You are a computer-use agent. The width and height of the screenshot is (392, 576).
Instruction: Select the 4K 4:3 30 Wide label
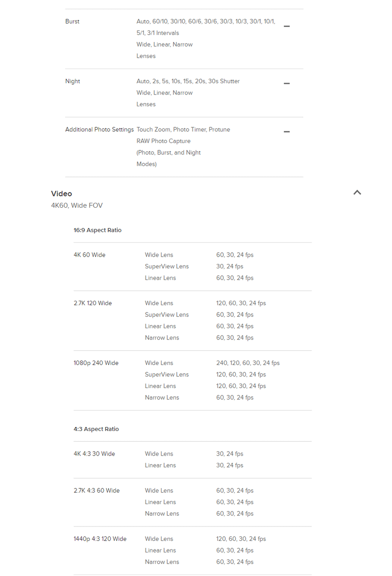click(x=94, y=454)
